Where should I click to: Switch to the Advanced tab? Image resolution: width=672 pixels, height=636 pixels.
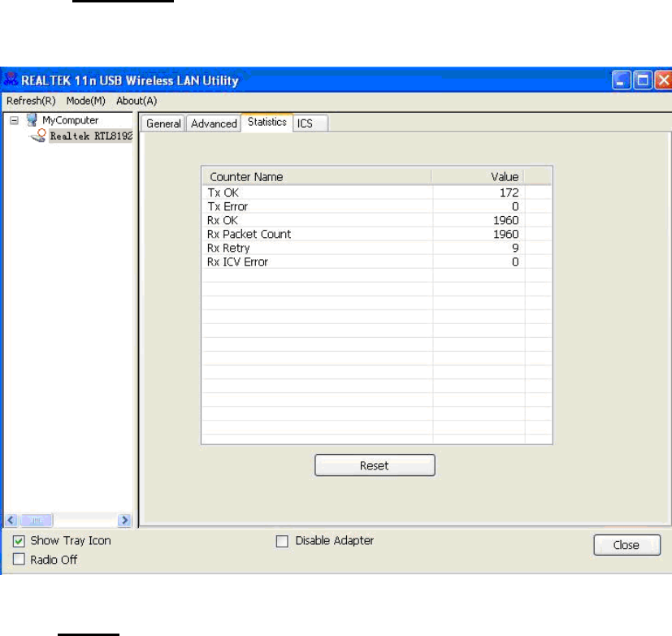pos(214,123)
